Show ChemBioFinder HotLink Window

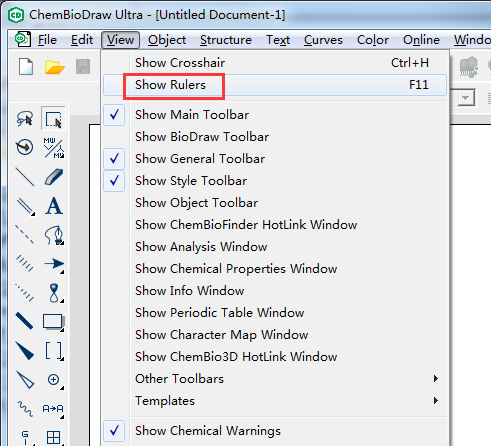[x=275, y=225]
